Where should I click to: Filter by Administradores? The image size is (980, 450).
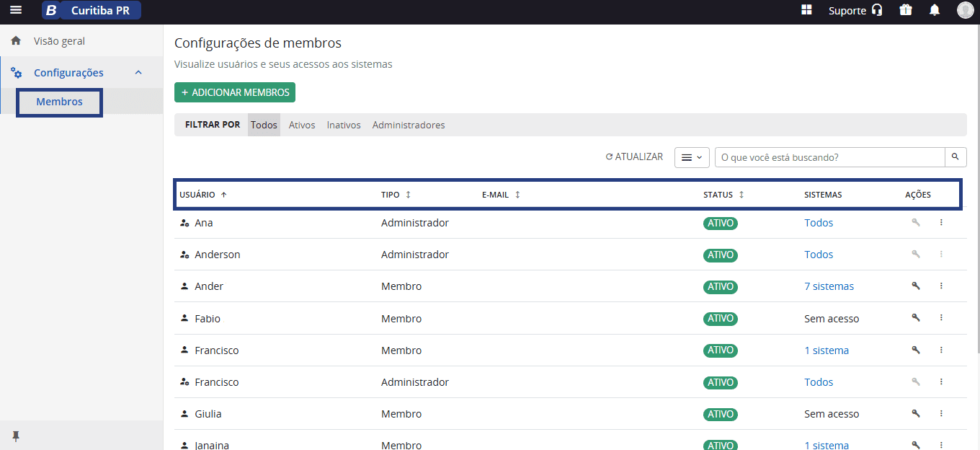(x=409, y=125)
